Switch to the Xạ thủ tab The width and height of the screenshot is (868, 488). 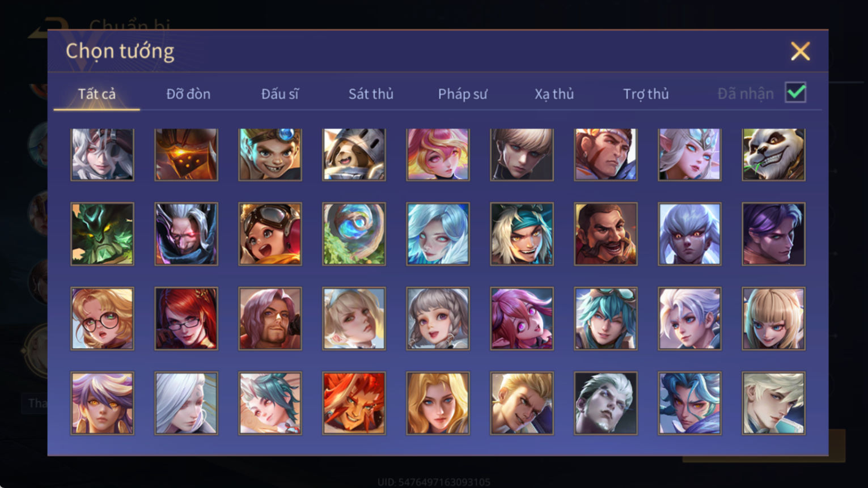tap(554, 94)
